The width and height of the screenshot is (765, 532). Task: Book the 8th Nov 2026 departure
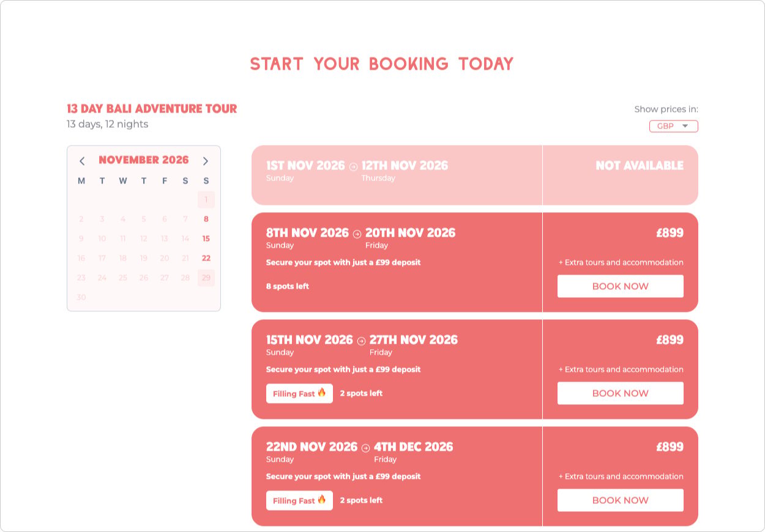coord(621,286)
